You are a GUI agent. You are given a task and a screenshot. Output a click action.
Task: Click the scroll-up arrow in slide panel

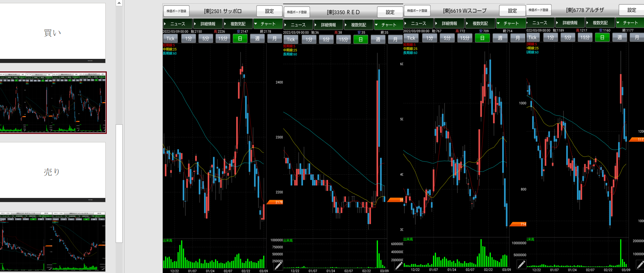coord(119,3)
